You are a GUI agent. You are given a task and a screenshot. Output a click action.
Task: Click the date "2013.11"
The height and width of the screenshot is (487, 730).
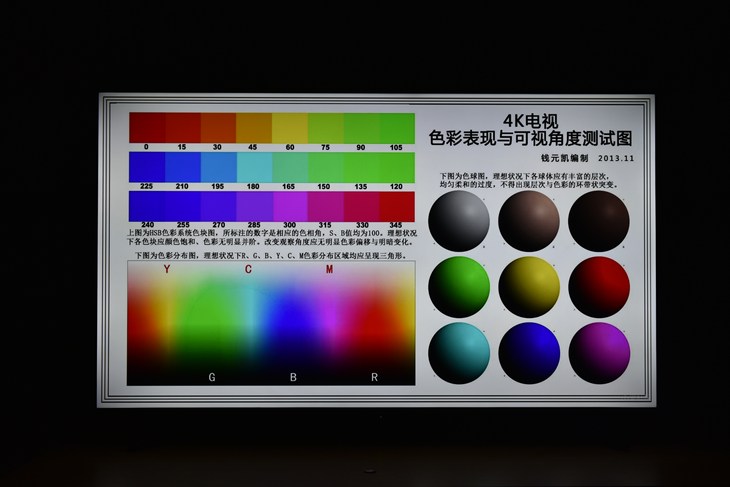coord(616,158)
